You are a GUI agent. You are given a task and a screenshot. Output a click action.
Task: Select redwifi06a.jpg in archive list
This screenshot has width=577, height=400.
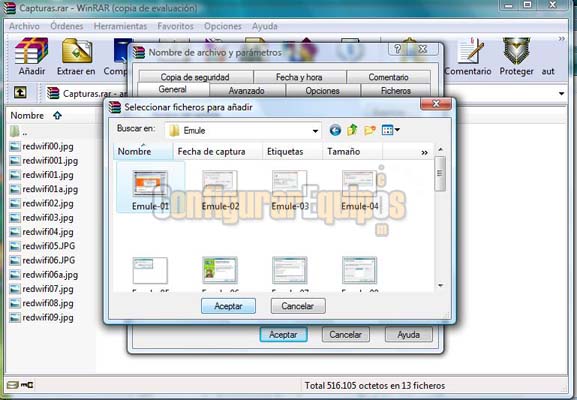point(44,275)
